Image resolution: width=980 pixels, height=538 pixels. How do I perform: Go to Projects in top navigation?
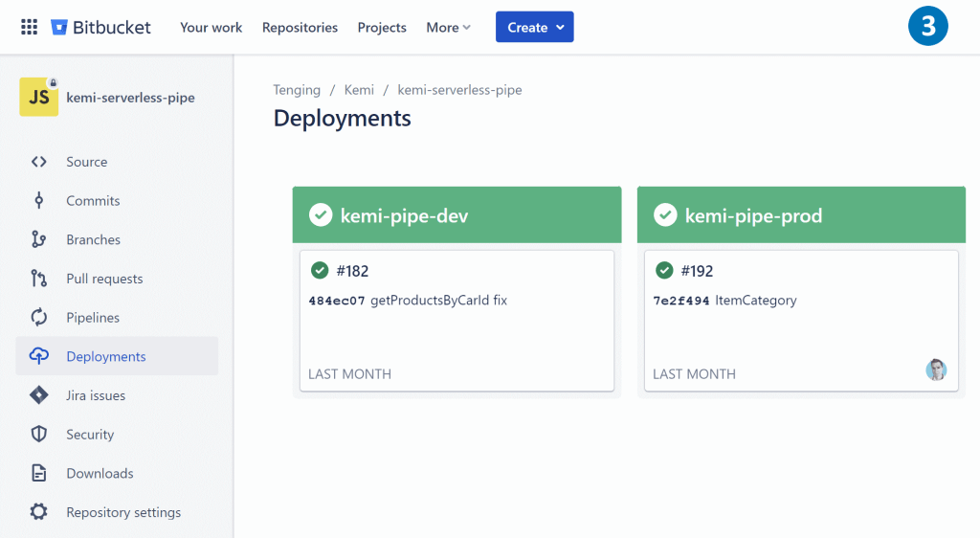coord(382,28)
